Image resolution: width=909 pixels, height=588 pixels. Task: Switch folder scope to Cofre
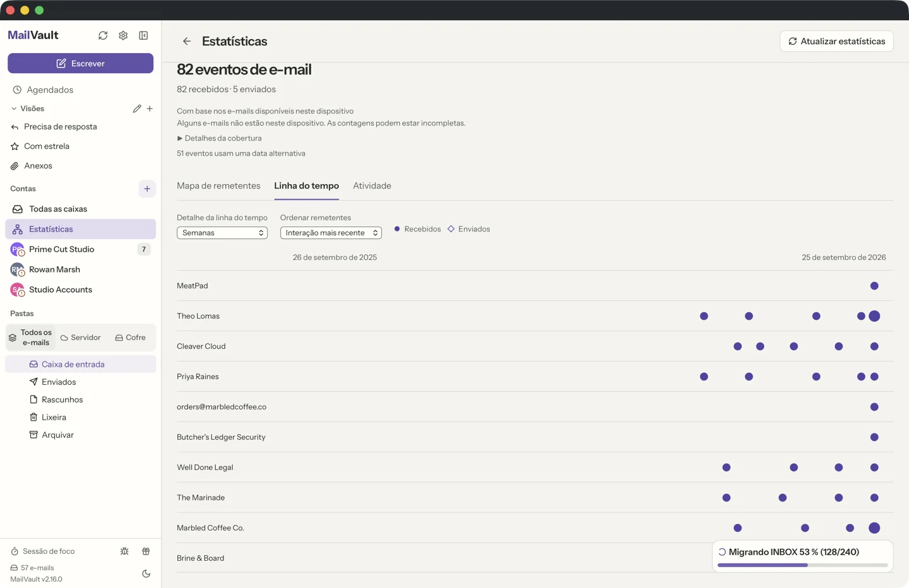[x=131, y=338]
